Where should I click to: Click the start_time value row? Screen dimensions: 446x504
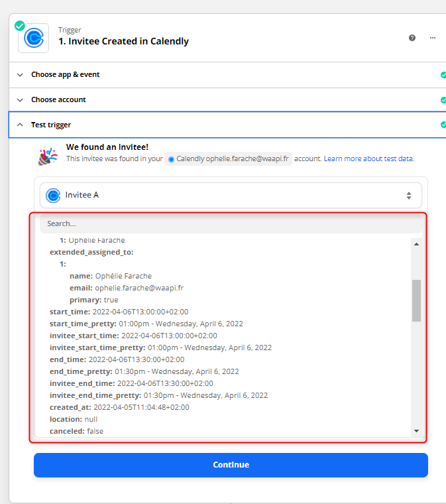click(x=119, y=312)
